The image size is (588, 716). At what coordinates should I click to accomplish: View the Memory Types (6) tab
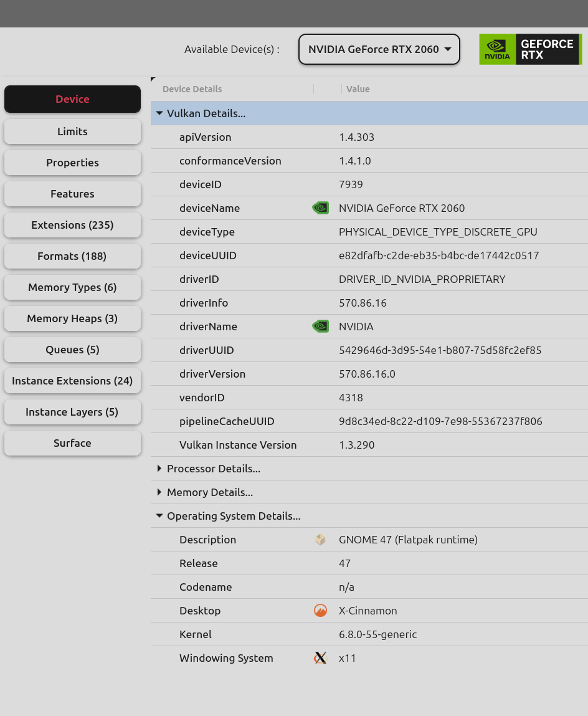[73, 287]
